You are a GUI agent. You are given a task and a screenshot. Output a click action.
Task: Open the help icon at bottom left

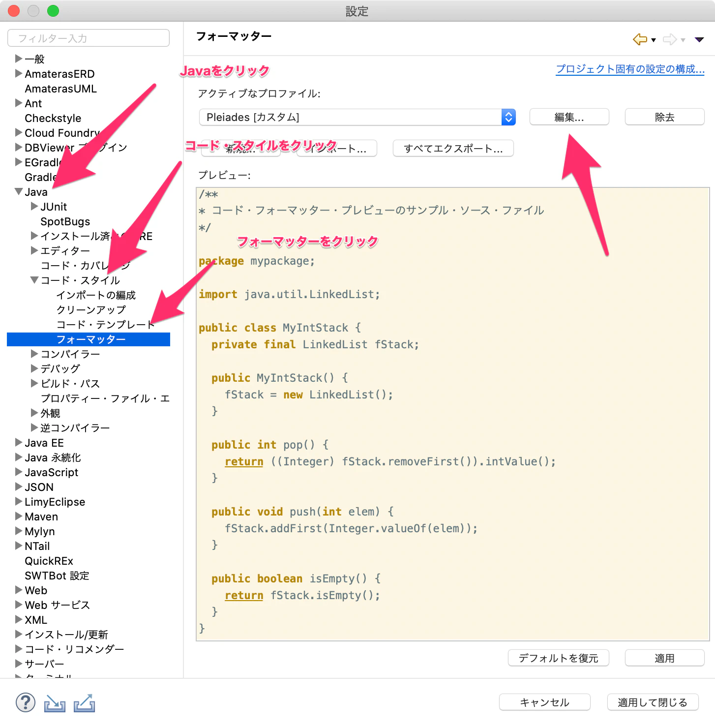click(26, 702)
